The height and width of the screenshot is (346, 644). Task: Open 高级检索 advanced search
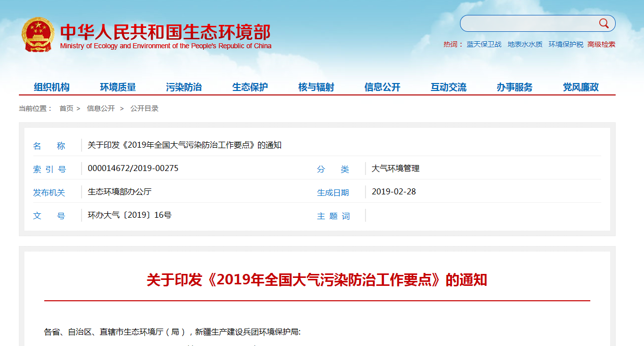click(x=601, y=44)
